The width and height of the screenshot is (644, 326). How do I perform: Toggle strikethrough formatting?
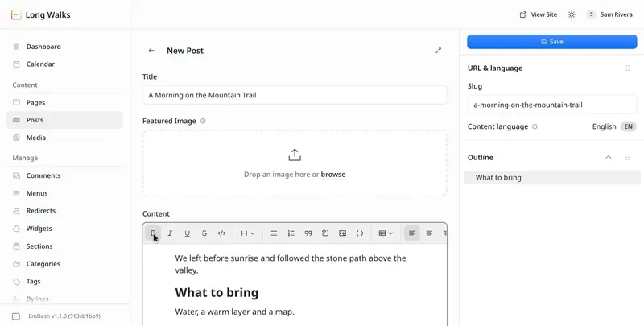pyautogui.click(x=204, y=233)
